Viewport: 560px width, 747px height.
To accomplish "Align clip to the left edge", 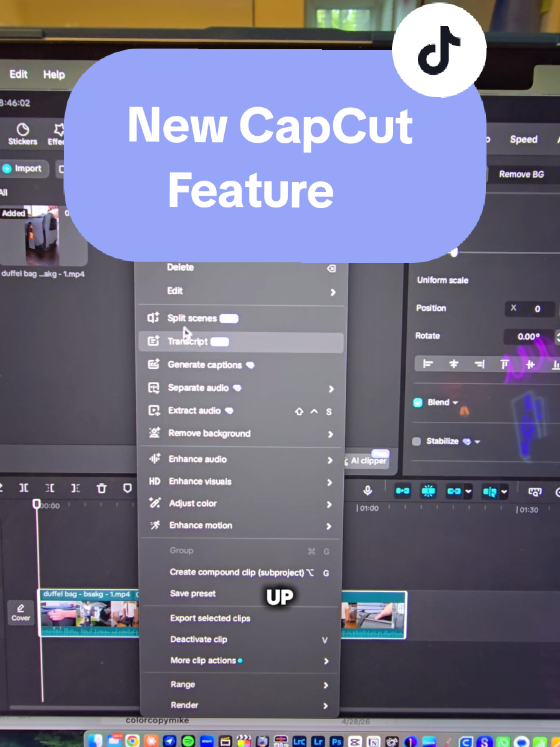I will pyautogui.click(x=427, y=364).
